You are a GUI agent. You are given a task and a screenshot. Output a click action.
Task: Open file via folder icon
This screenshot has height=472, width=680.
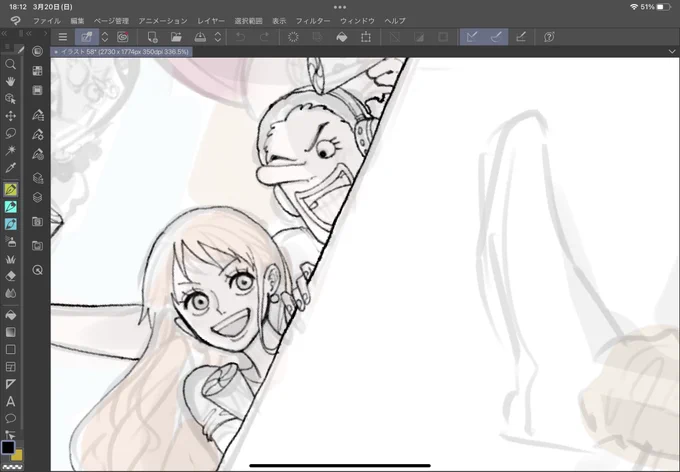[x=176, y=37]
